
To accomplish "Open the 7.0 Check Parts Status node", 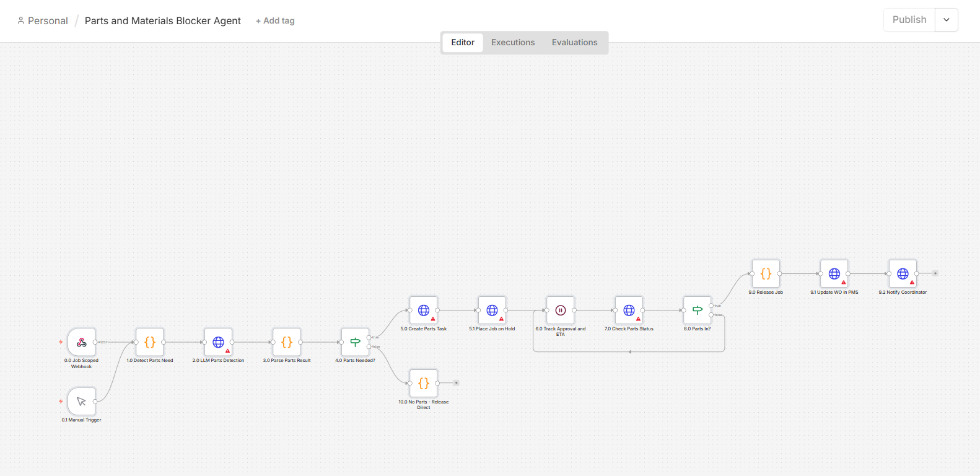I will tap(629, 311).
